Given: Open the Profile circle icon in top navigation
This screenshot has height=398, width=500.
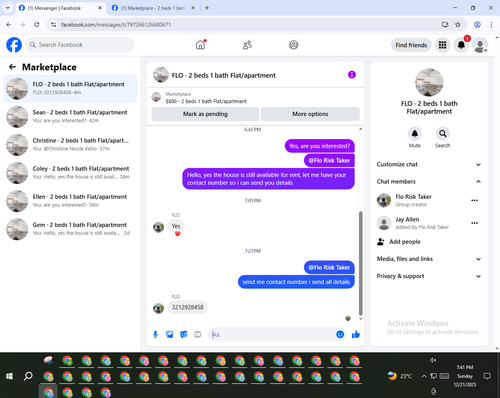Looking at the screenshot, I should coord(294,45).
